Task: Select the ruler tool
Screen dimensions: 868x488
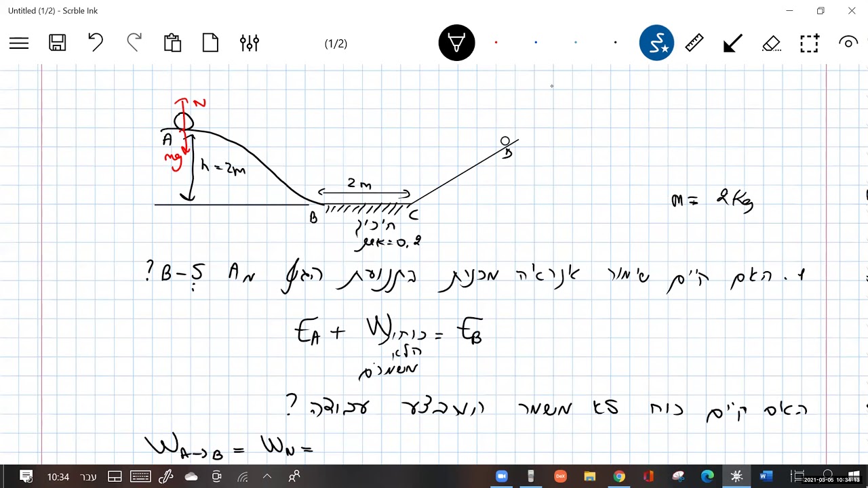Action: 694,43
